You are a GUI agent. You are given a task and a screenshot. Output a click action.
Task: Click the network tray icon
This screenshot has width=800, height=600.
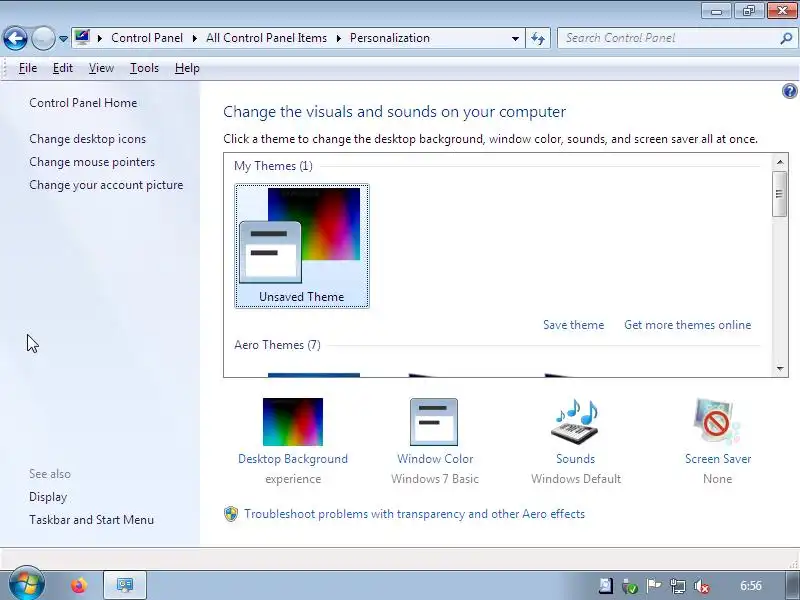pos(678,586)
